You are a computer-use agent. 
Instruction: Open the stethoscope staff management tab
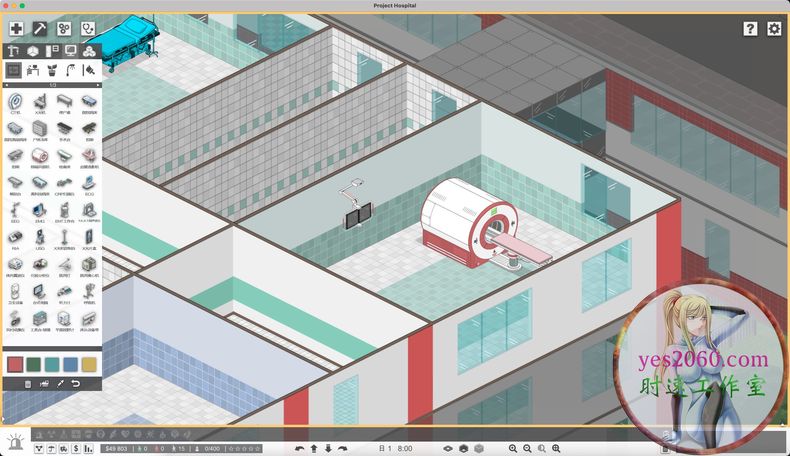point(90,29)
